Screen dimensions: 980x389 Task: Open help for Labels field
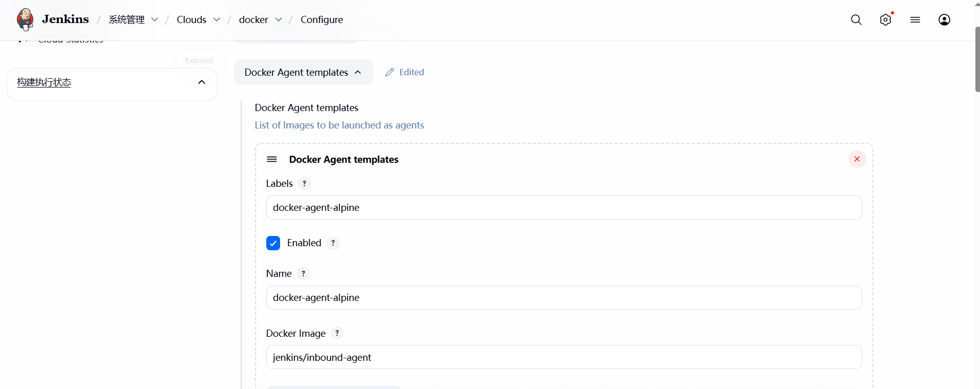coord(304,183)
